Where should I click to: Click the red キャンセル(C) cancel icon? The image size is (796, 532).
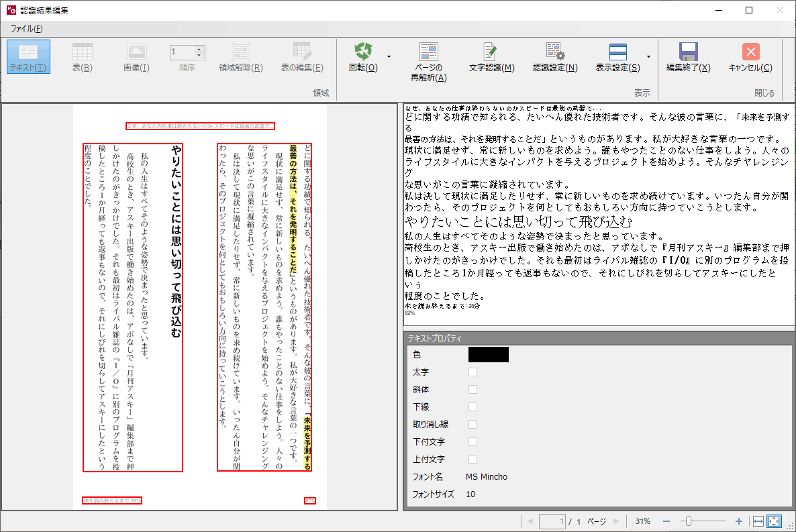click(x=751, y=51)
